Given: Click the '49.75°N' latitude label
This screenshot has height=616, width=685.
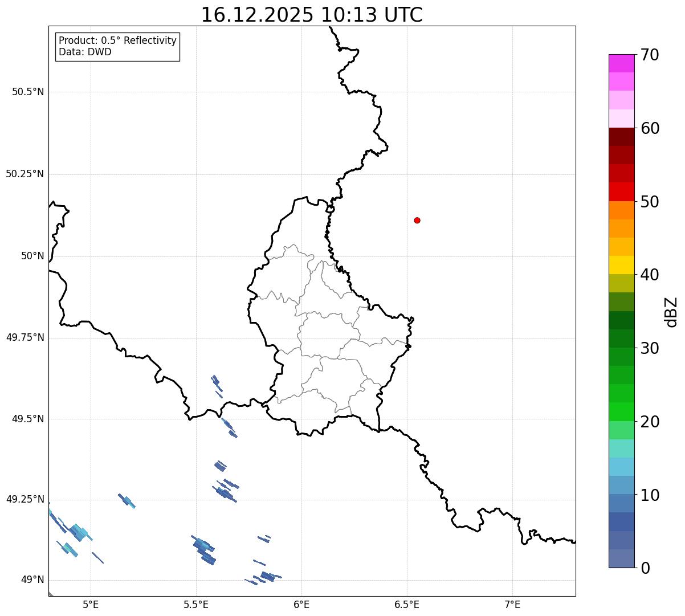Looking at the screenshot, I should (25, 338).
